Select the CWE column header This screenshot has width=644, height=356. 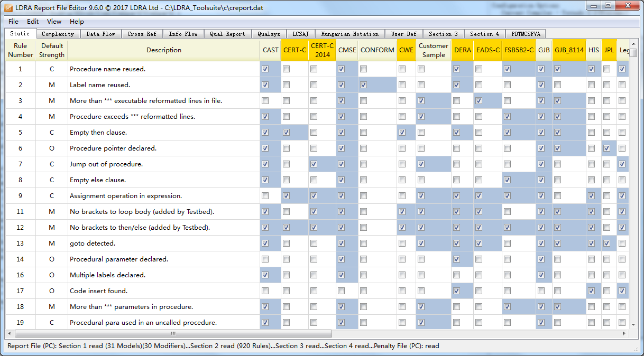(407, 50)
